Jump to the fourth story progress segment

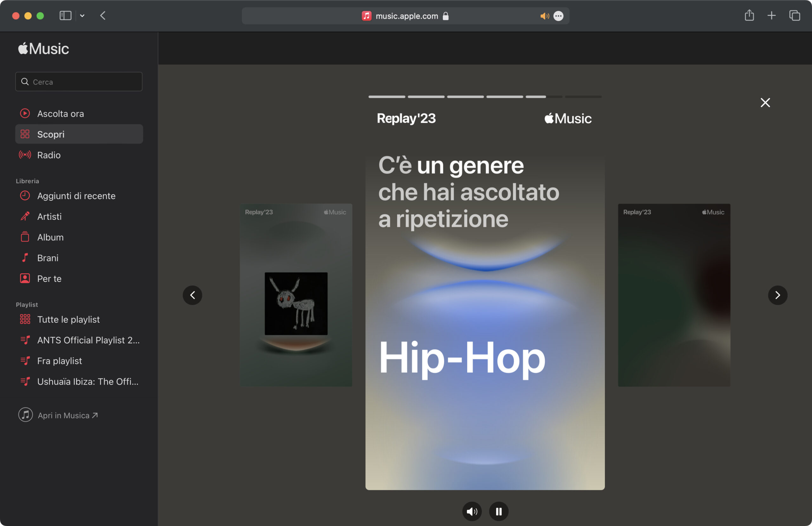pos(505,97)
